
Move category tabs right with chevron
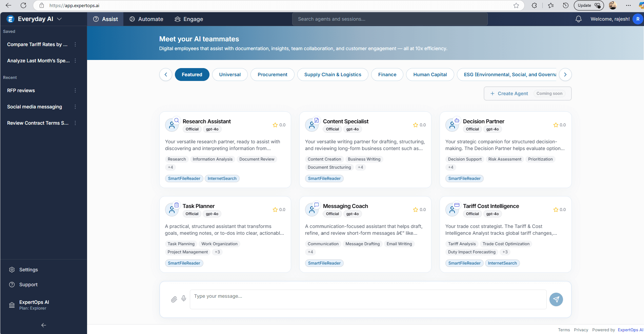[x=565, y=75]
